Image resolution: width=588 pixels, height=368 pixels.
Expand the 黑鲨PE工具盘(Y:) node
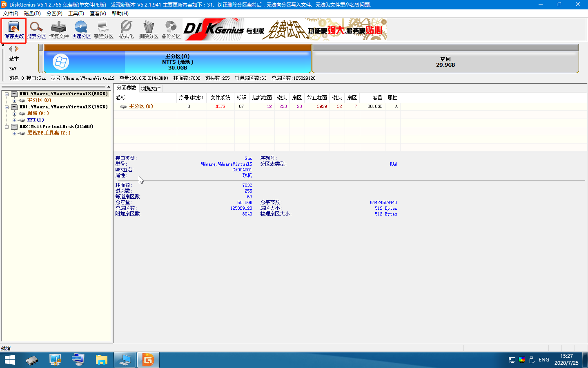pos(14,133)
